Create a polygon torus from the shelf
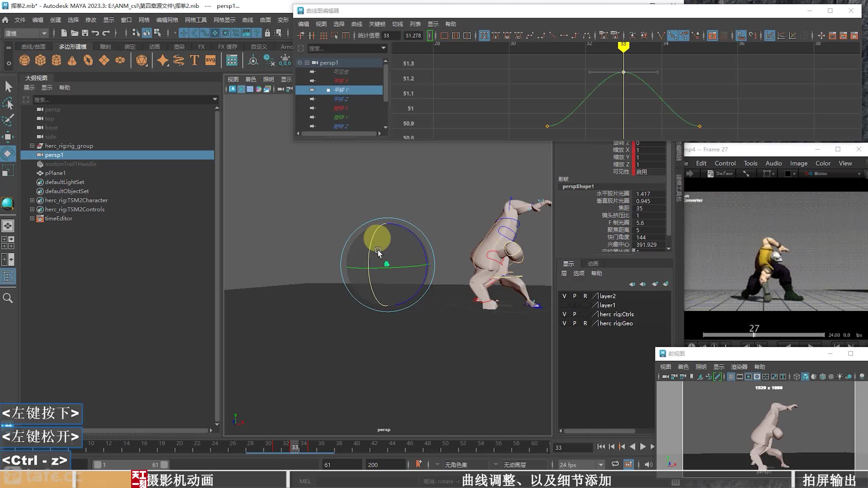Image resolution: width=868 pixels, height=488 pixels. (88, 60)
